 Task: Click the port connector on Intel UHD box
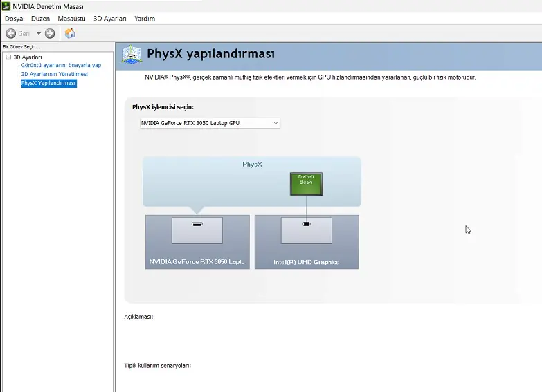click(306, 224)
